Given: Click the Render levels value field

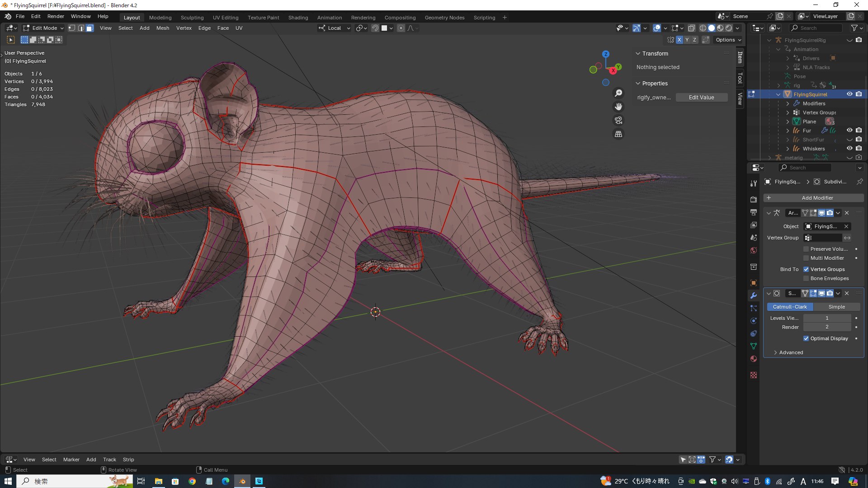Looking at the screenshot, I should [827, 327].
